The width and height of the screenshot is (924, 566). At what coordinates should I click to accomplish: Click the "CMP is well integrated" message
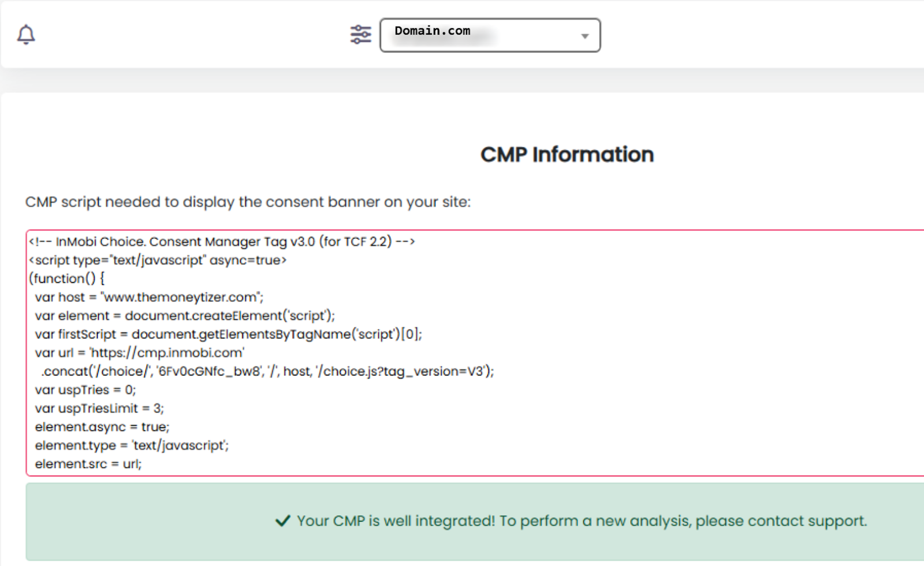pyautogui.click(x=582, y=521)
